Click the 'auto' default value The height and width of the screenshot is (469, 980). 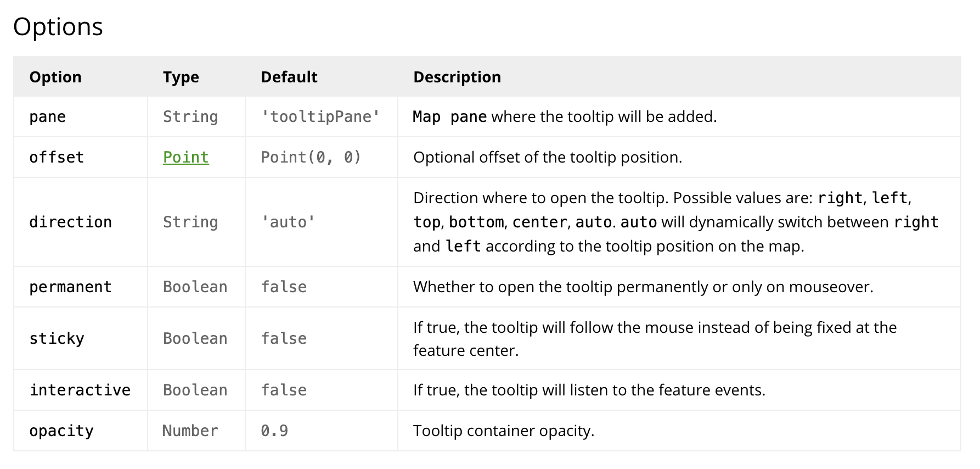(x=288, y=222)
